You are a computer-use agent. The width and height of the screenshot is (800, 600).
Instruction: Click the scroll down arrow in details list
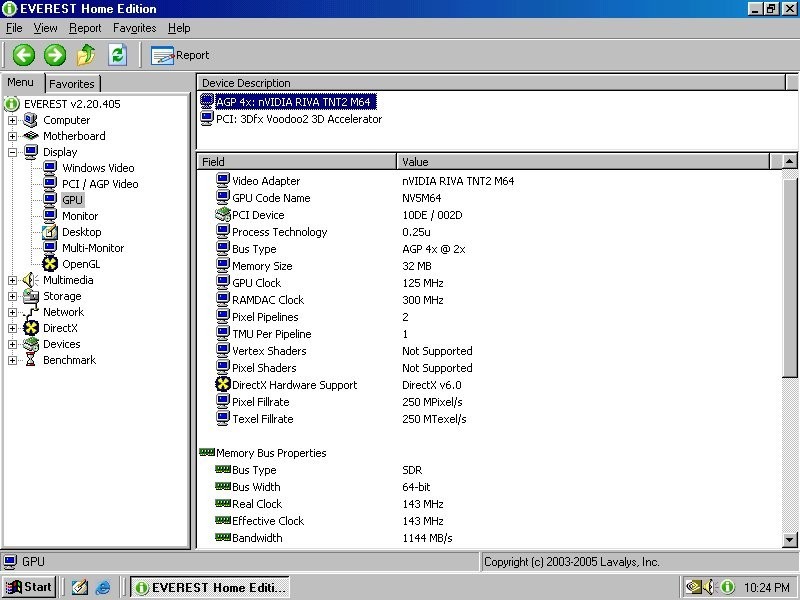pos(789,540)
